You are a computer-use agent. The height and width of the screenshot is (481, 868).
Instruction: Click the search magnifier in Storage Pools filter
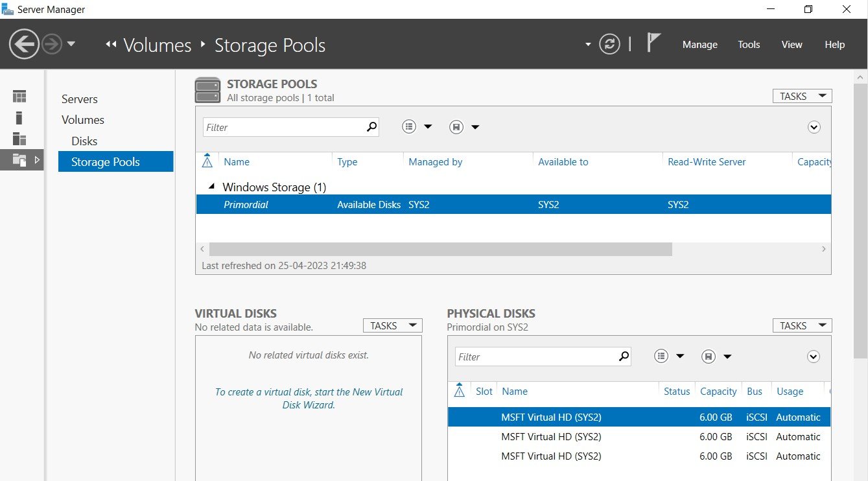[371, 127]
